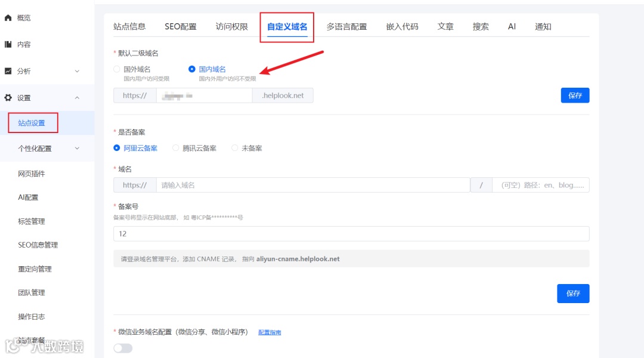The height and width of the screenshot is (358, 644).
Task: Click the 设置 gear icon
Action: click(x=7, y=96)
